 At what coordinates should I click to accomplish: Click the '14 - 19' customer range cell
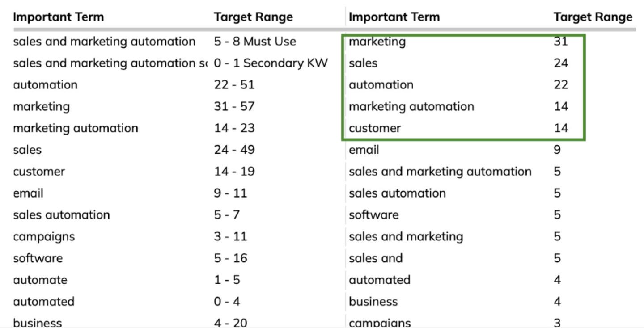point(234,172)
